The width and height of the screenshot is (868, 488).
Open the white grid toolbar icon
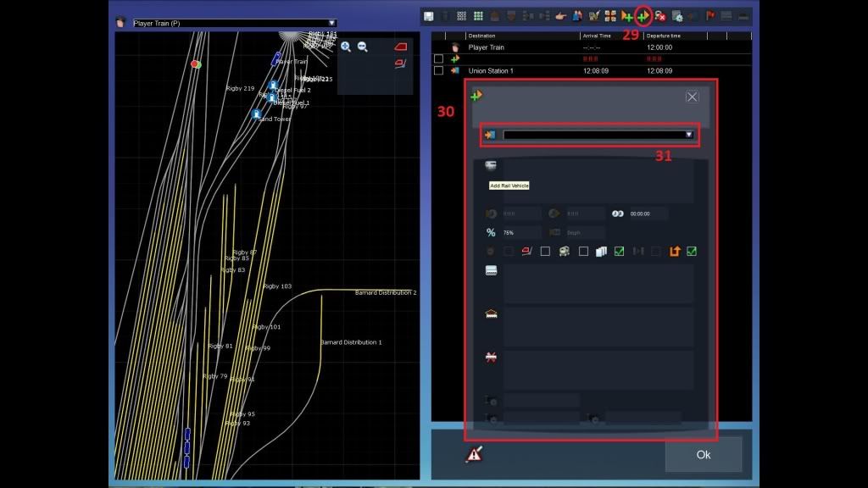coord(461,16)
